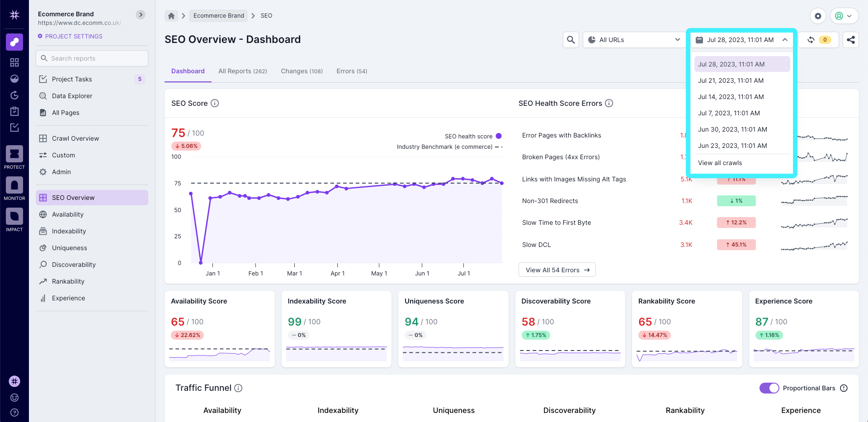The image size is (868, 422).
Task: Toggle the Proportional Bars switch
Action: [769, 388]
